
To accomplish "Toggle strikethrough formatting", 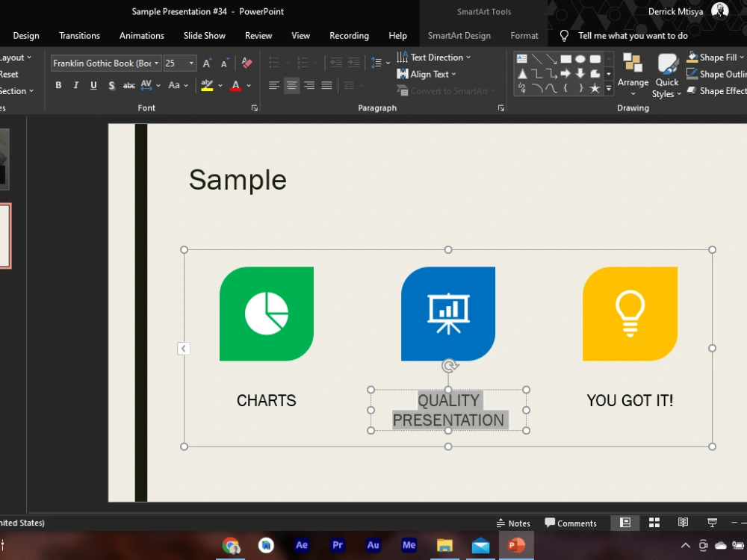I will click(128, 85).
